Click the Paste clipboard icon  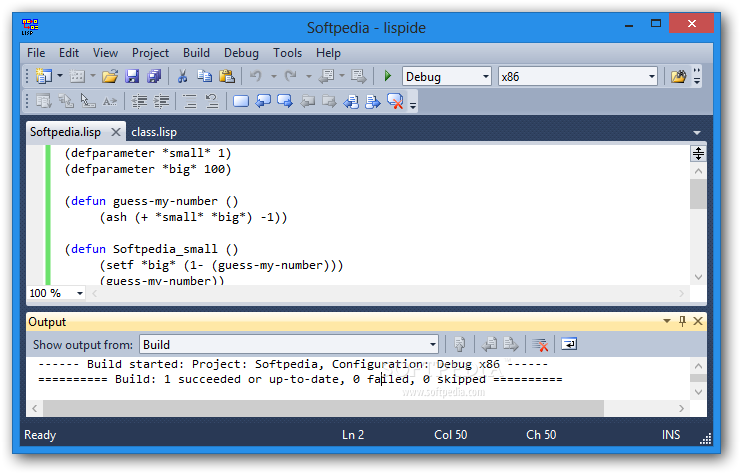coord(227,76)
